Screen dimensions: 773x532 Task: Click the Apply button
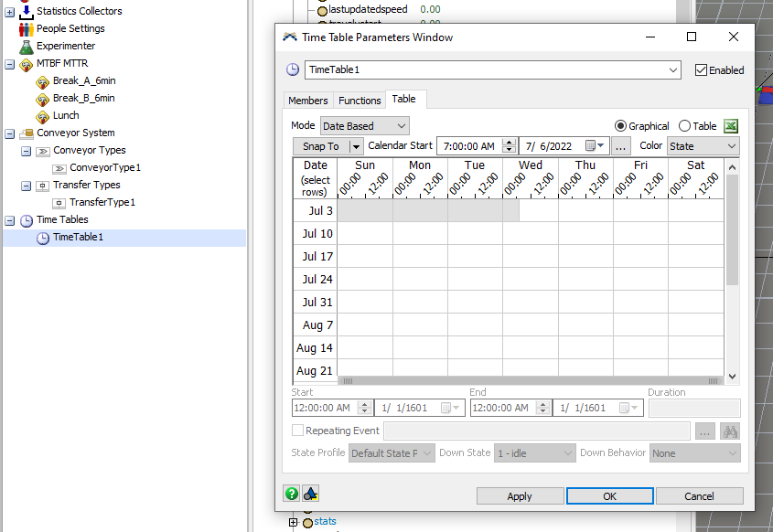pos(519,496)
